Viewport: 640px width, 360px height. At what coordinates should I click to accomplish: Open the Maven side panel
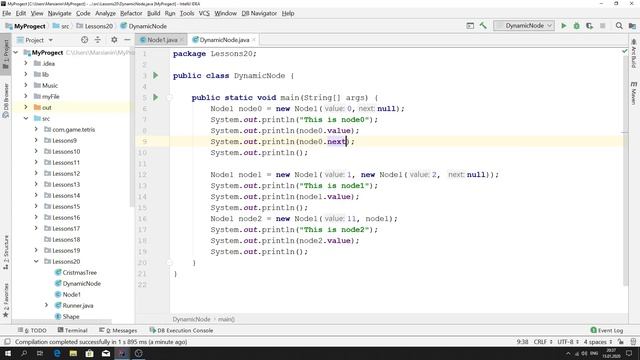point(634,93)
